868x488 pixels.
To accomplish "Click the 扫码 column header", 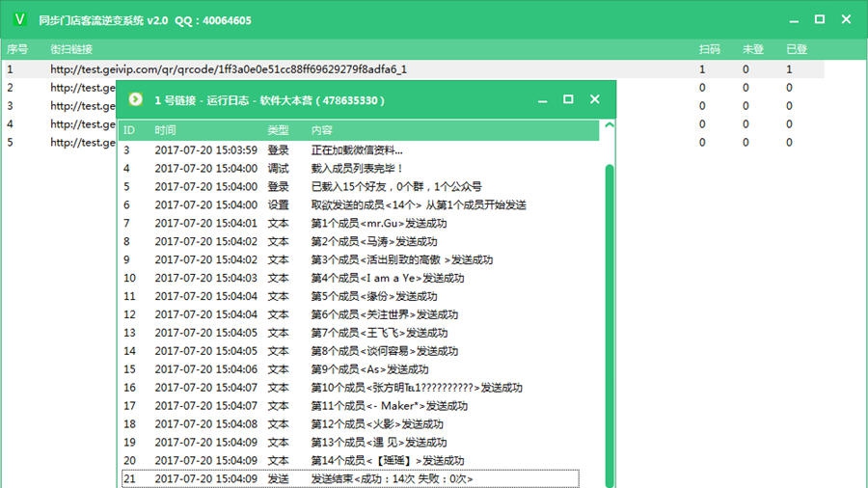I will [x=709, y=49].
